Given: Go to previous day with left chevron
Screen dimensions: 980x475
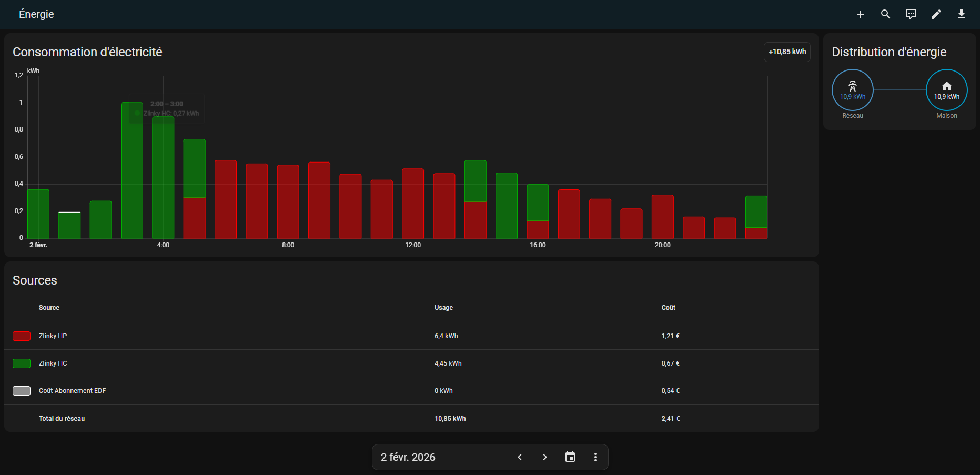Looking at the screenshot, I should [520, 457].
